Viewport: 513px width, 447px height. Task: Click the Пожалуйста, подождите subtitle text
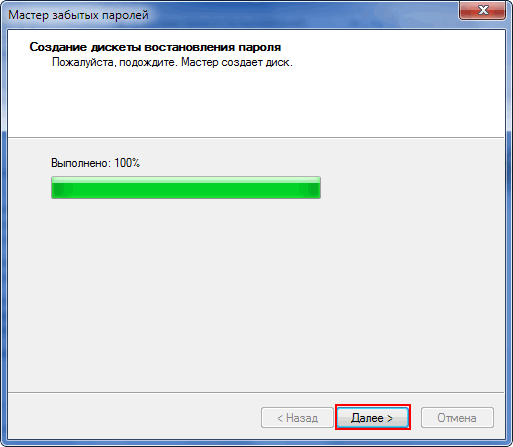114,62
